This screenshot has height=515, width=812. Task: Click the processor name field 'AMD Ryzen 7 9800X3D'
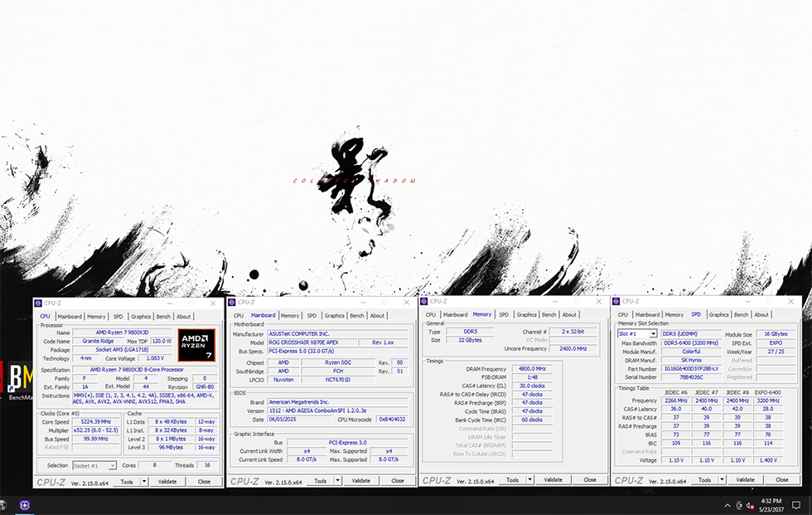click(x=123, y=333)
